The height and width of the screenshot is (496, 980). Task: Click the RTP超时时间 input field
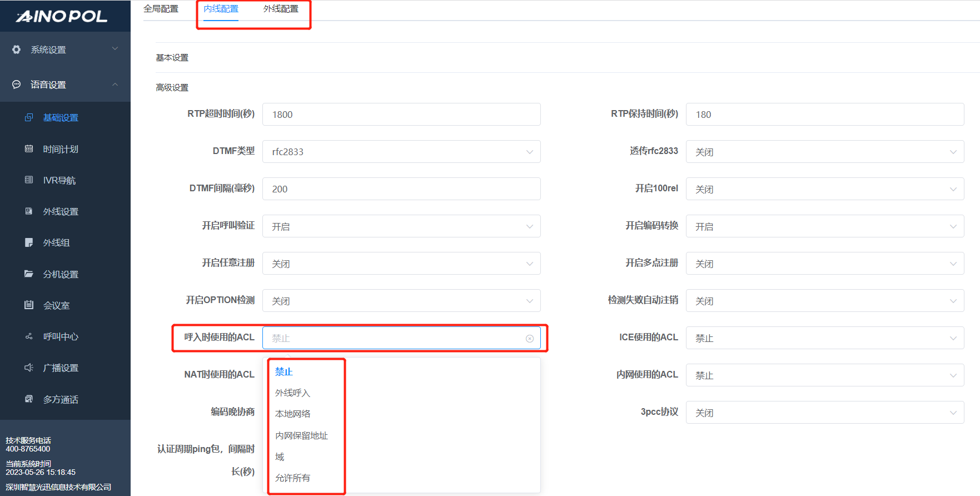coord(401,115)
